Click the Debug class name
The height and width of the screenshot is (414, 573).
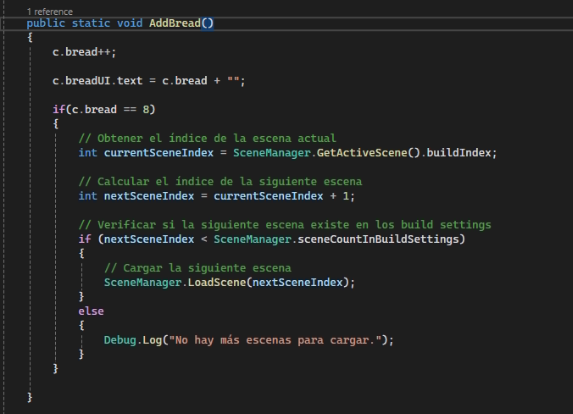tap(120, 340)
